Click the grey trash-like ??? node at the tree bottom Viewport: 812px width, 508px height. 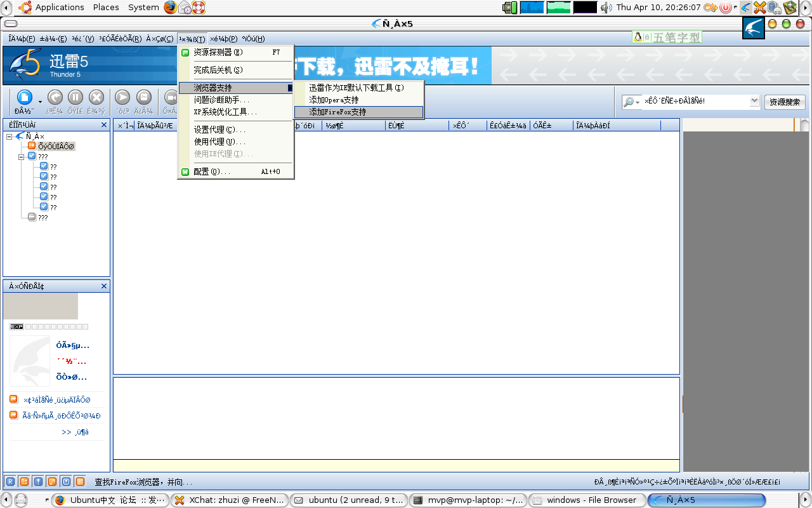[x=32, y=217]
